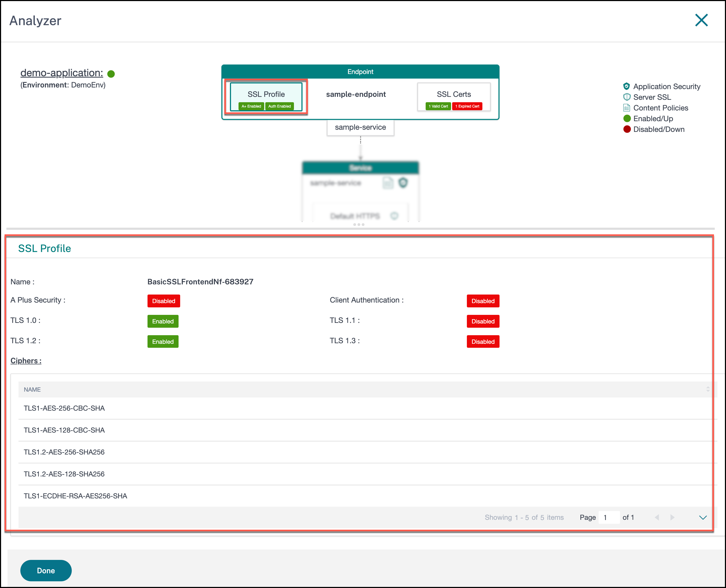Click the content policies icon in Service box

click(388, 183)
